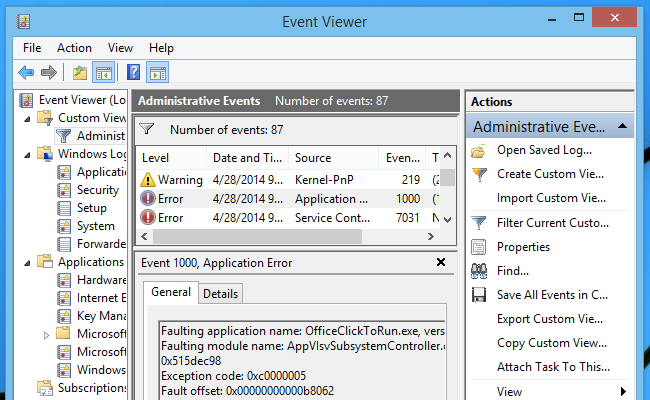Select the Internet Explorer log tree item
Viewport: 650px width, 400px height.
[102, 298]
